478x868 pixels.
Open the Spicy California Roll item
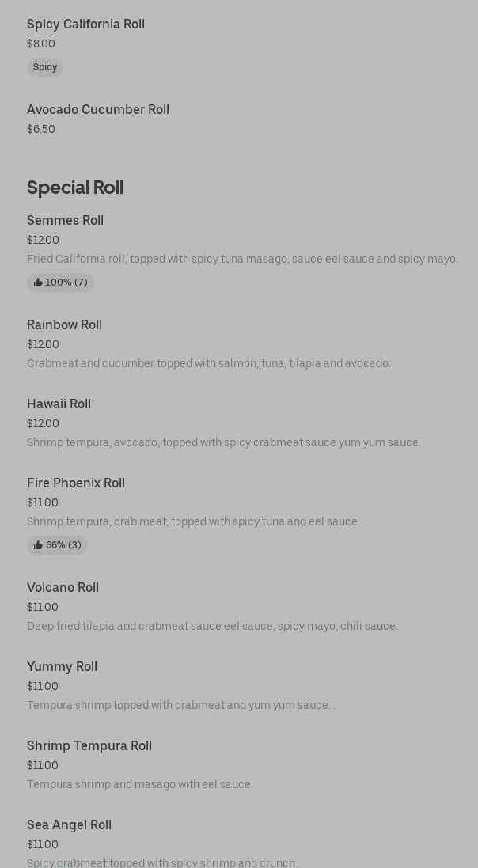pyautogui.click(x=85, y=25)
